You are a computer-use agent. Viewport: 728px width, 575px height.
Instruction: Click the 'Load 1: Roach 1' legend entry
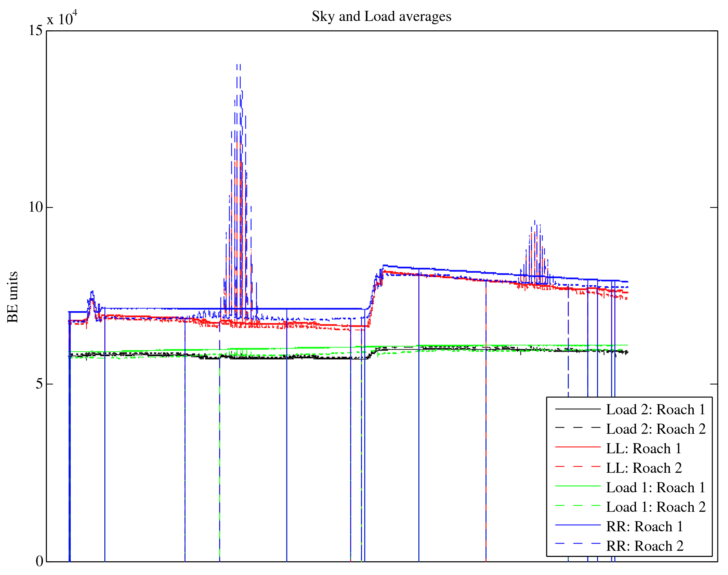click(655, 488)
